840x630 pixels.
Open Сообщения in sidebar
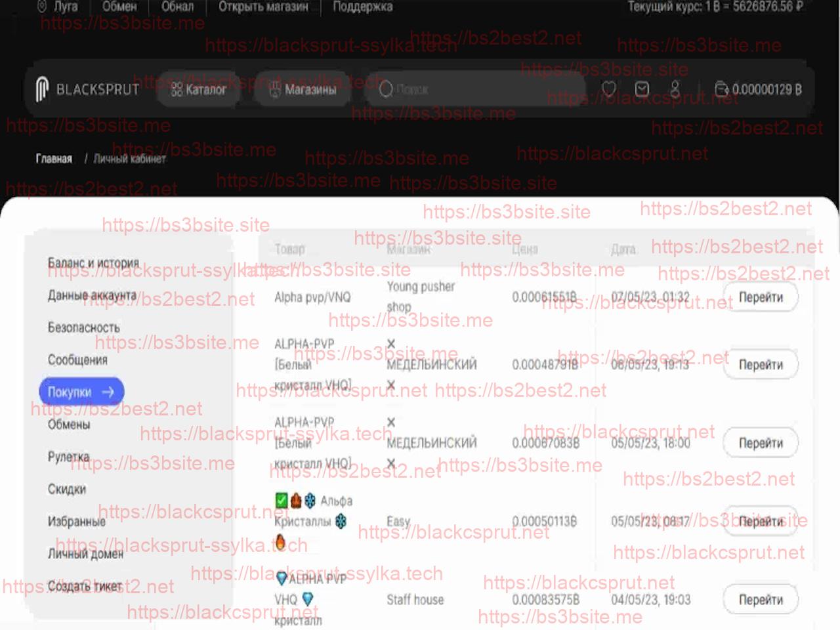pos(77,360)
